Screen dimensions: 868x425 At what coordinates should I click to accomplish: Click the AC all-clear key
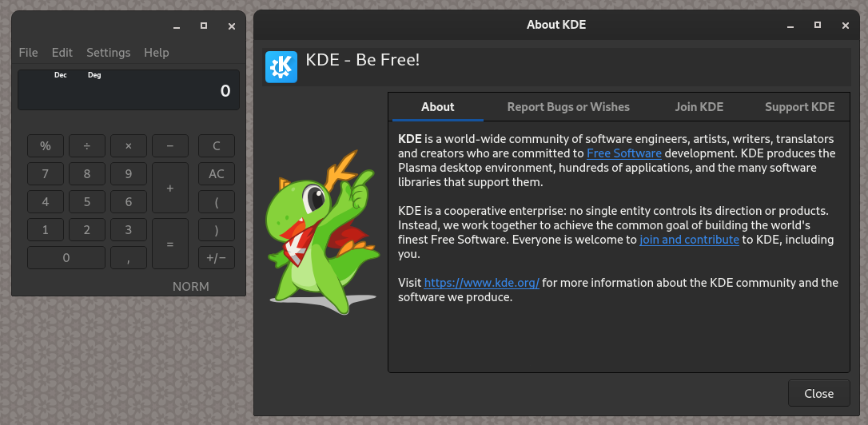[x=217, y=174]
